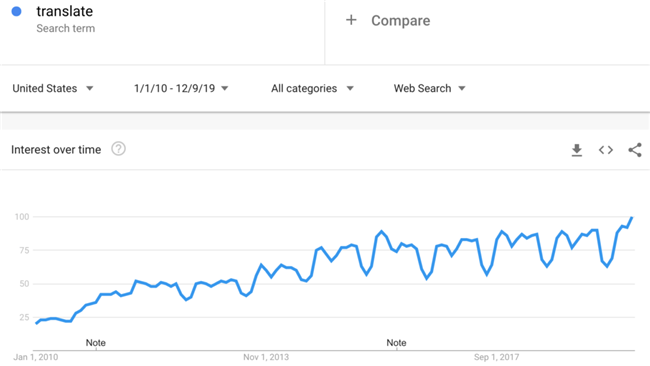Click the Nov 1, 2013 axis label

266,357
